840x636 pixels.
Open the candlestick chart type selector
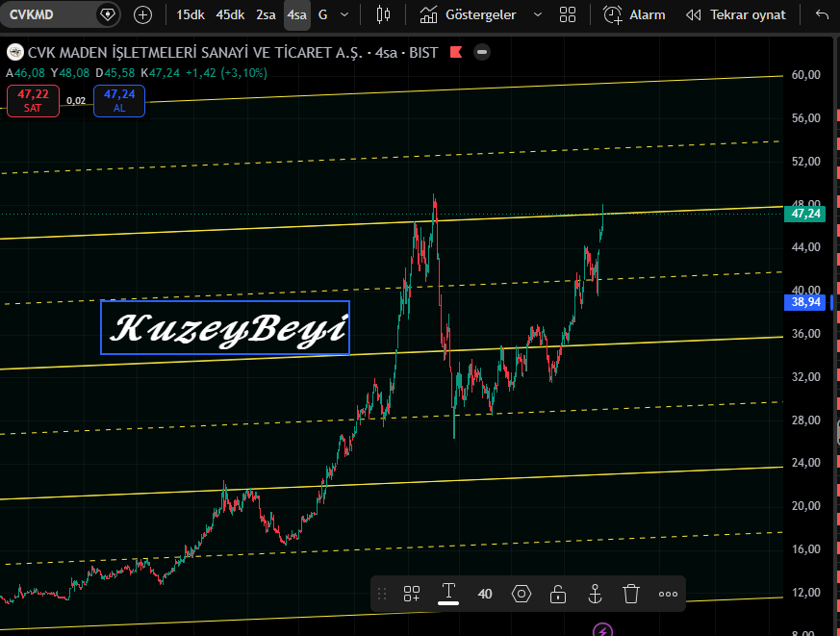[383, 14]
